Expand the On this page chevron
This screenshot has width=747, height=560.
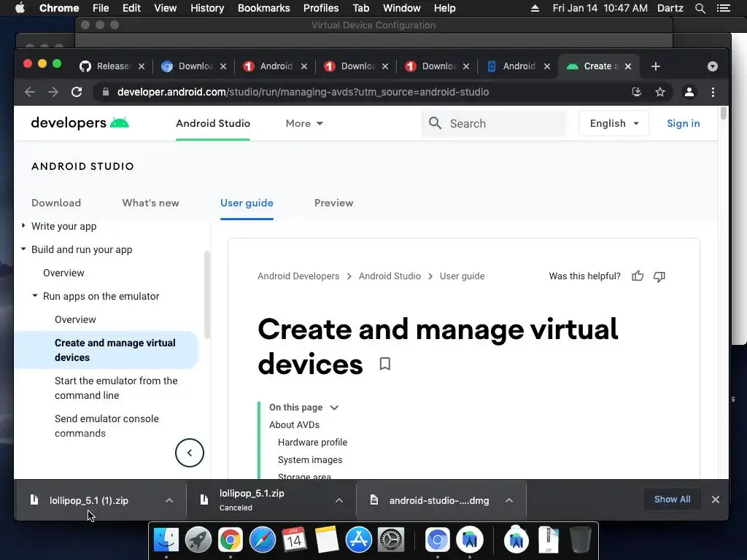(x=334, y=408)
